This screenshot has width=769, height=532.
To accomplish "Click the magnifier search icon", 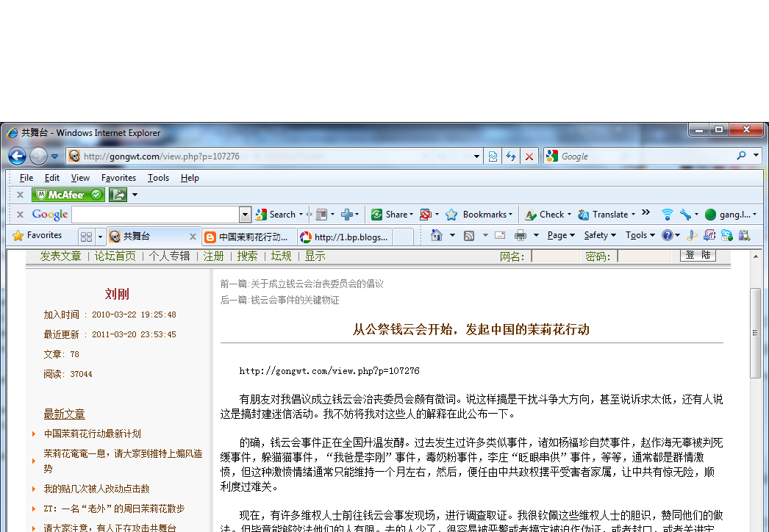I will tap(742, 156).
